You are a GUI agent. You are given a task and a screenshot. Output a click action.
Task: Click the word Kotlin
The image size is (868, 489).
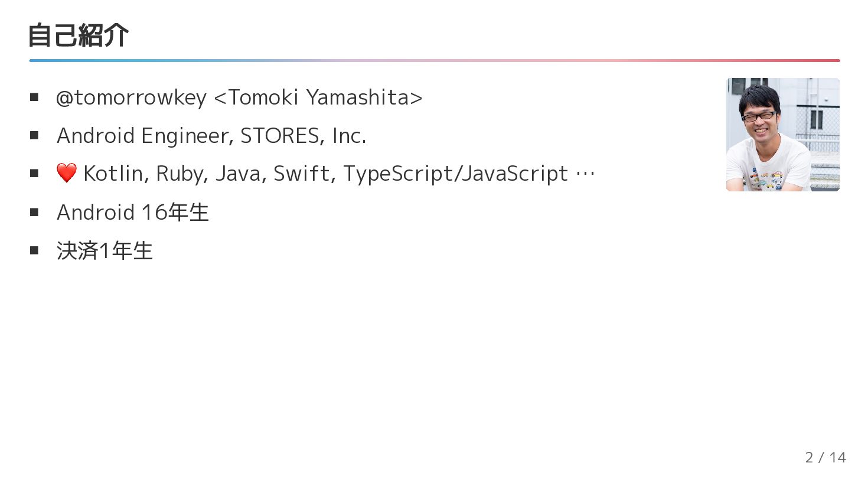pyautogui.click(x=116, y=174)
